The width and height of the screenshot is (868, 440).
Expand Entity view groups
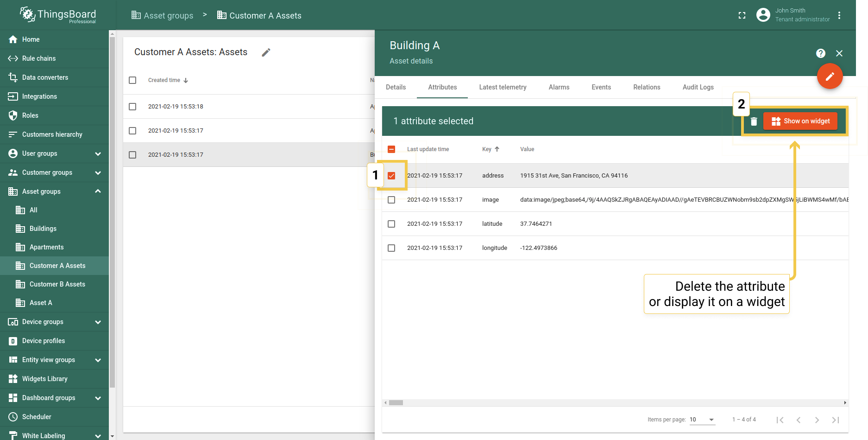(x=98, y=360)
